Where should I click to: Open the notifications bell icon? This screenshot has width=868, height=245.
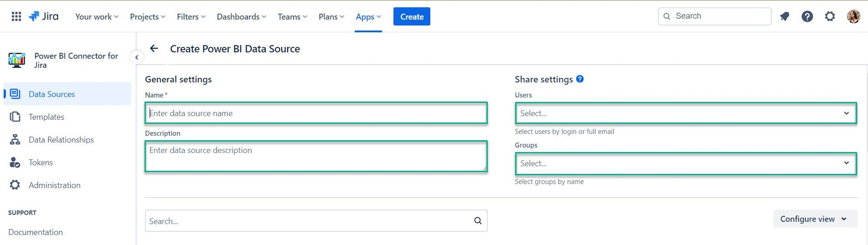click(785, 16)
